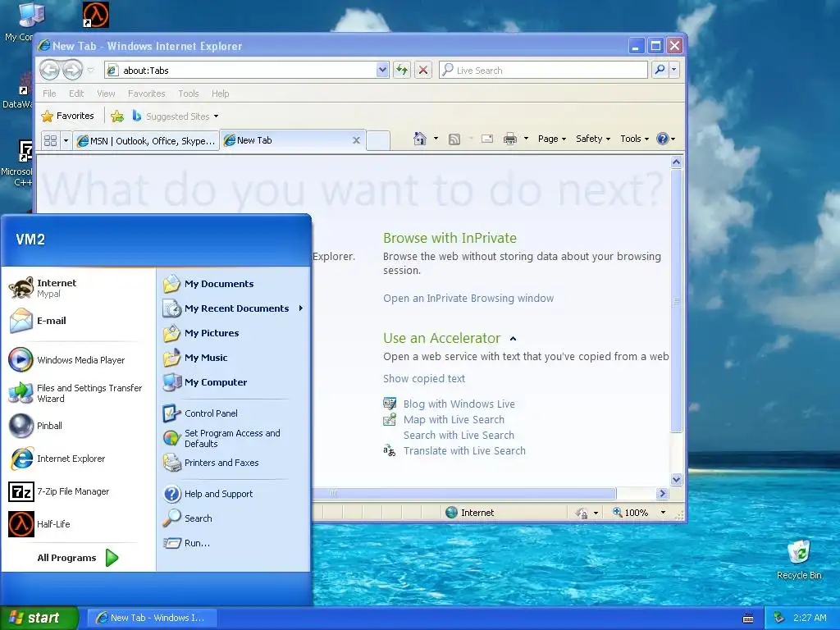This screenshot has width=840, height=630.
Task: Expand All Programs list
Action: pyautogui.click(x=78, y=558)
